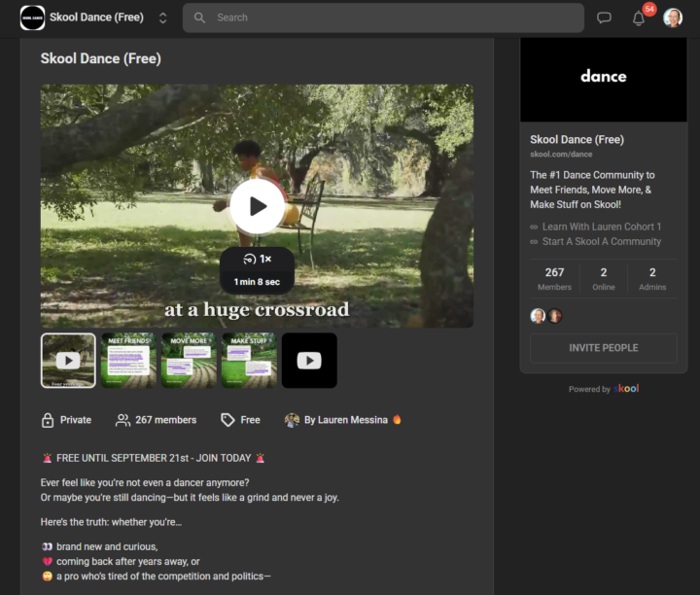Viewport: 700px width, 595px height.
Task: Click the Skool Dance community logo
Action: 32,17
